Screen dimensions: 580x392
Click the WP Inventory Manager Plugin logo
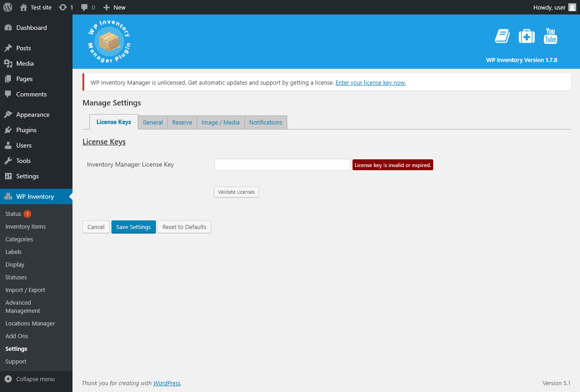pyautogui.click(x=109, y=42)
